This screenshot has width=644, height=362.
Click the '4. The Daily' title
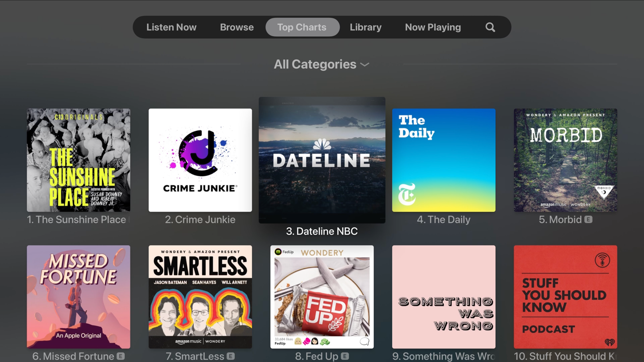444,220
